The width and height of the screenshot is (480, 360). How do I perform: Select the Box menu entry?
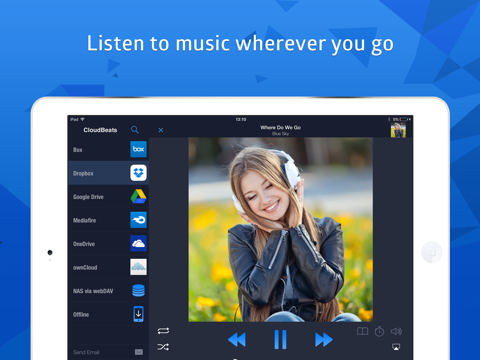108,149
